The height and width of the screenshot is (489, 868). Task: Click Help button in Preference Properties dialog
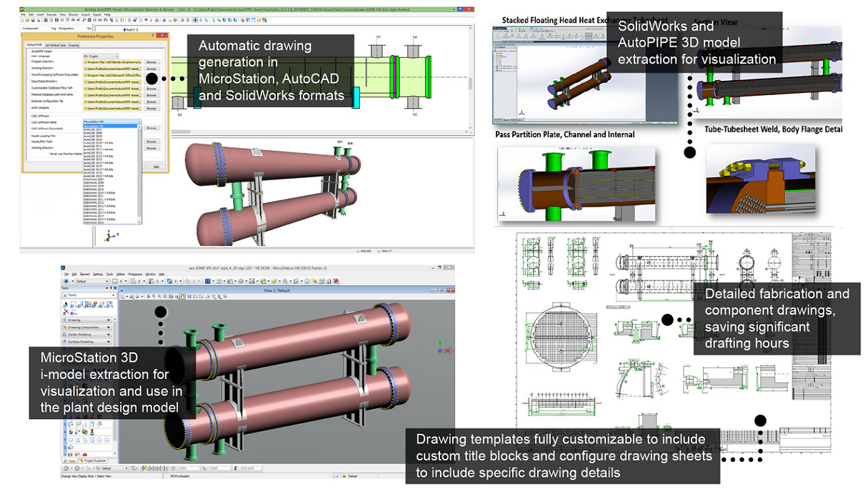pos(156,167)
